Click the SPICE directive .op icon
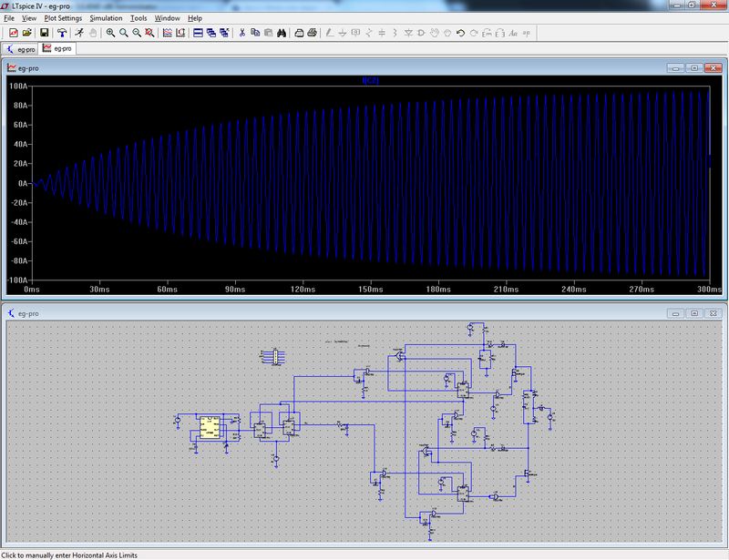This screenshot has height=560, width=729. click(x=527, y=33)
